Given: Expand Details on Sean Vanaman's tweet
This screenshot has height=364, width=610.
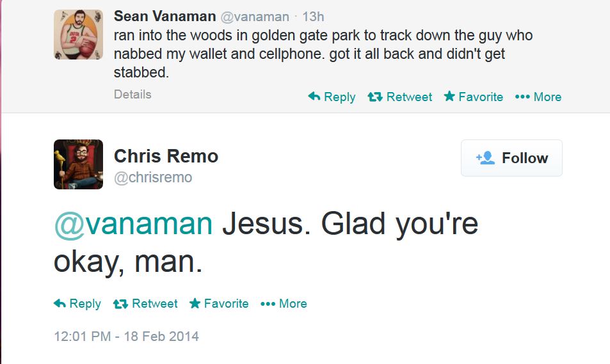Looking at the screenshot, I should (x=132, y=95).
